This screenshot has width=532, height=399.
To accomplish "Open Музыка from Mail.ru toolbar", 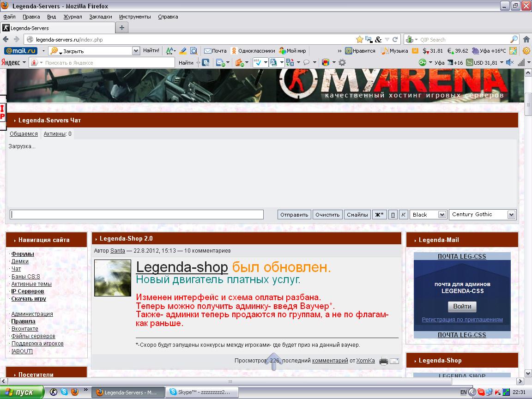I will 394,51.
